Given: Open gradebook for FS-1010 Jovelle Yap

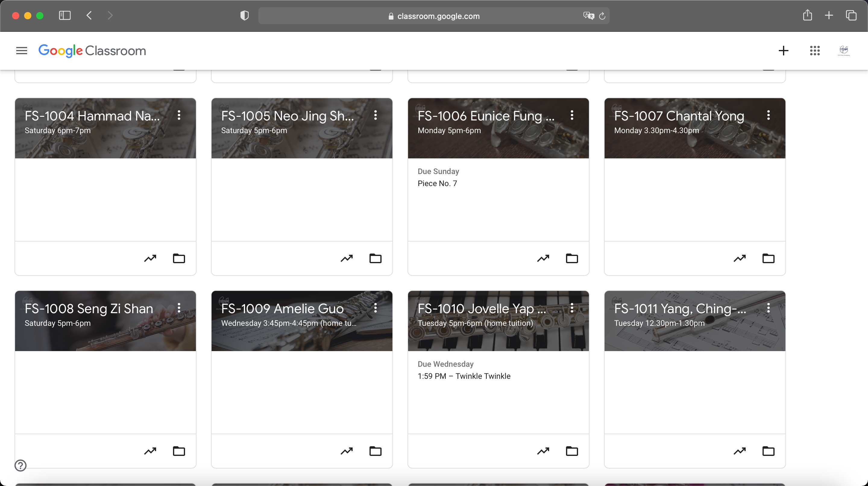Looking at the screenshot, I should (x=543, y=451).
